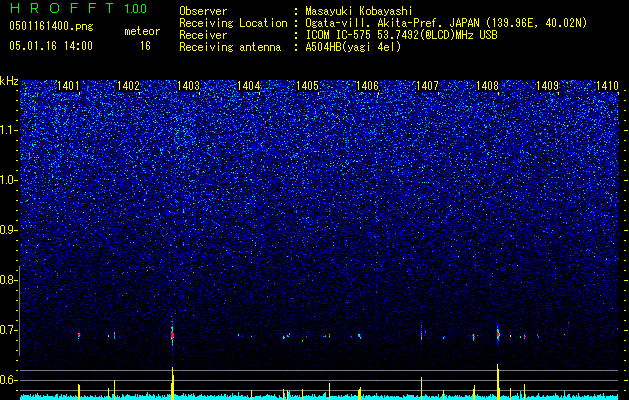This screenshot has width=629, height=400.
Task: Click the 1408 time marker
Action: pos(487,86)
